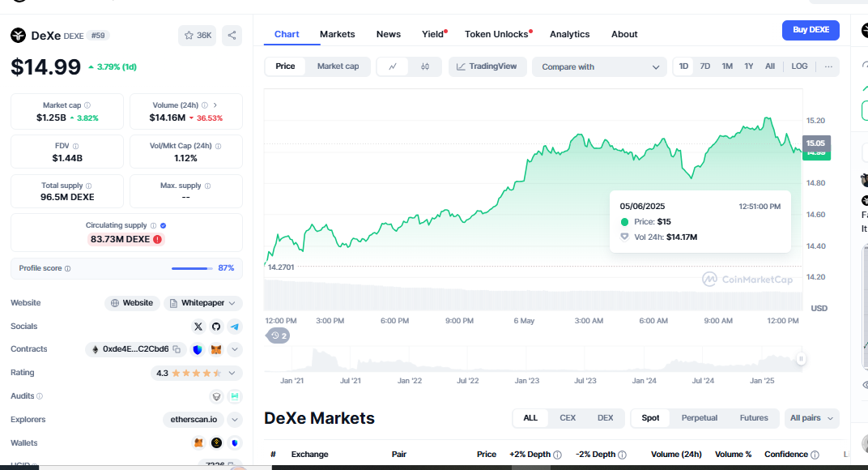
Task: Open chart events badge showing 2
Action: click(x=279, y=335)
